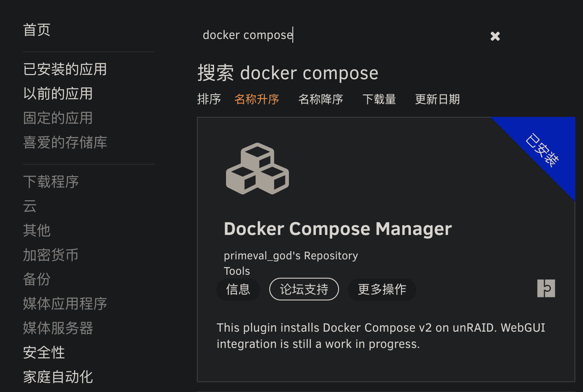Sort results by 名称降序
This screenshot has width=583, height=392.
pyautogui.click(x=321, y=100)
